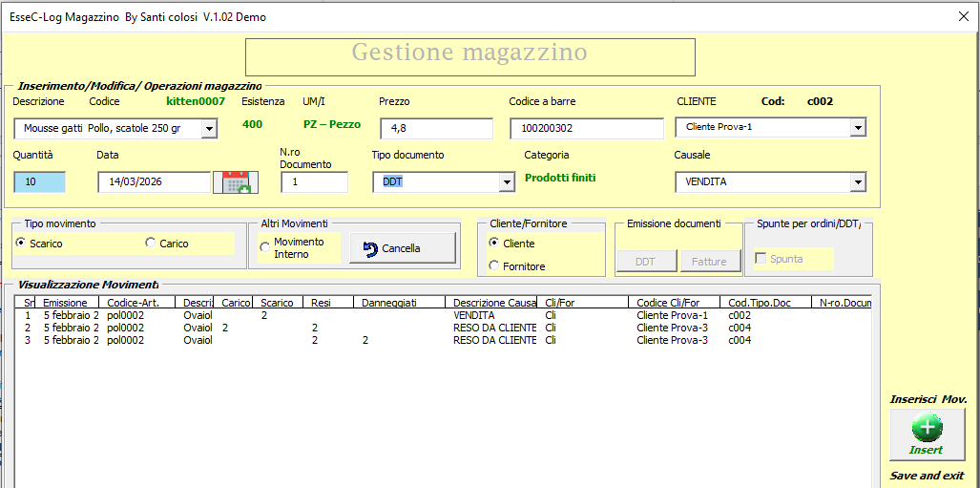Click the Quantità input field
The width and height of the screenshot is (980, 488).
click(39, 182)
